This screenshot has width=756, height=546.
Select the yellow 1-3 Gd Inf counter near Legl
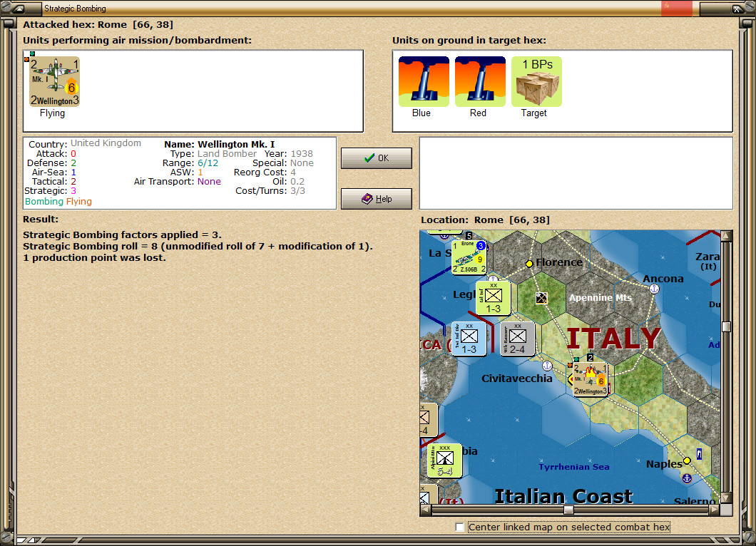tap(493, 298)
